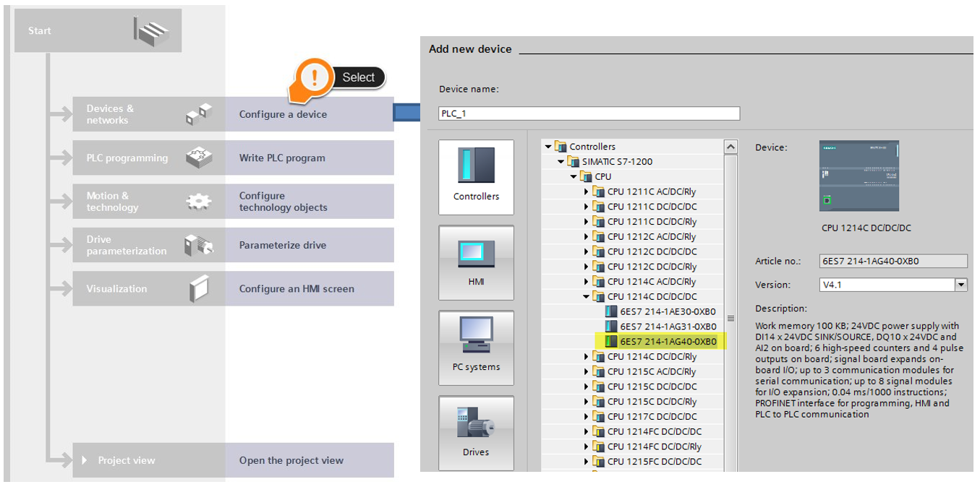Click Parameterize drive
This screenshot has height=487, width=980.
[309, 245]
